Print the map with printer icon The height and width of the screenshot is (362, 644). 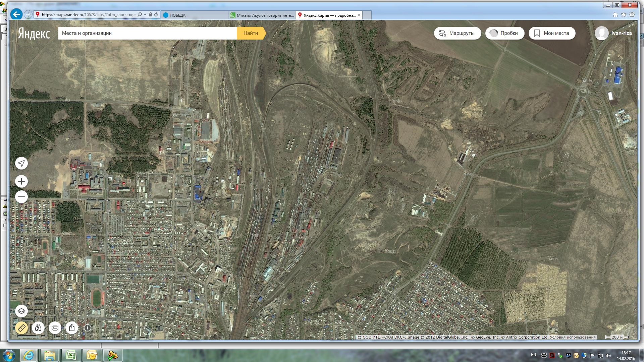click(x=55, y=328)
